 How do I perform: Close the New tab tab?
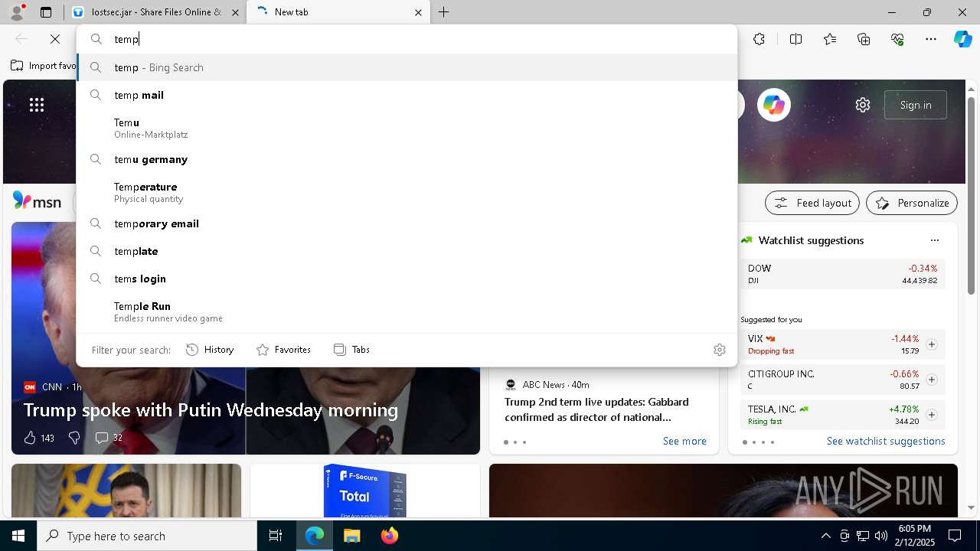[418, 12]
